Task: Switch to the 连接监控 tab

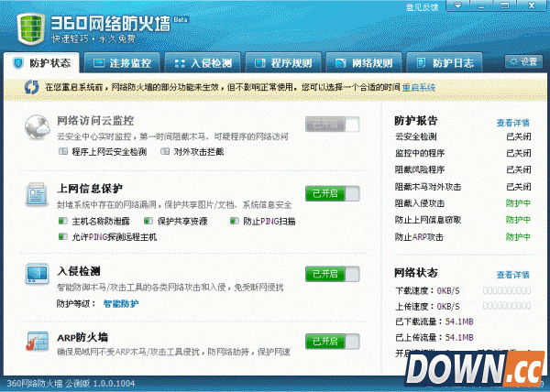Action: [121, 63]
